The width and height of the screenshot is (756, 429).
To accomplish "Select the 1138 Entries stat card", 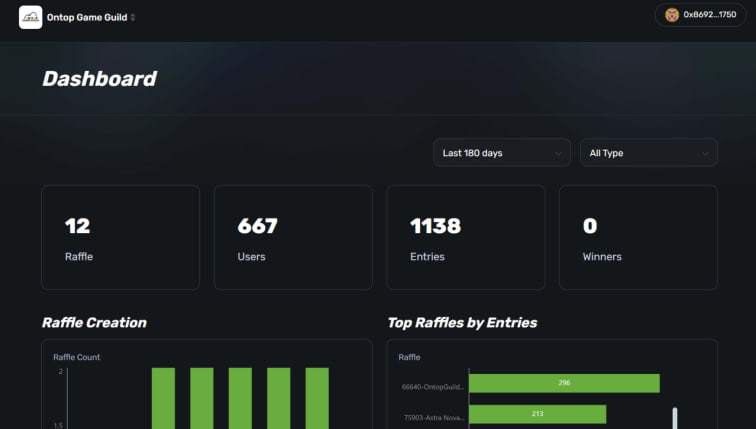I will coord(466,238).
